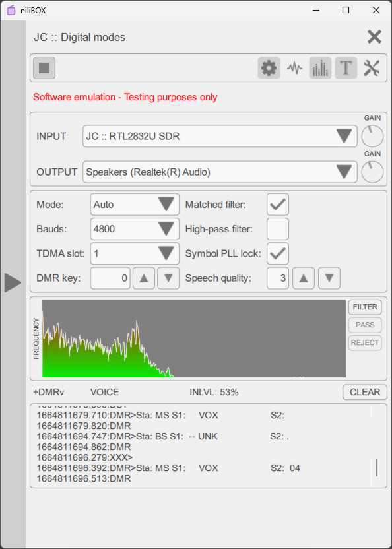Enable the High-pass filter checkbox
Screen dimensions: 392x549
(278, 229)
